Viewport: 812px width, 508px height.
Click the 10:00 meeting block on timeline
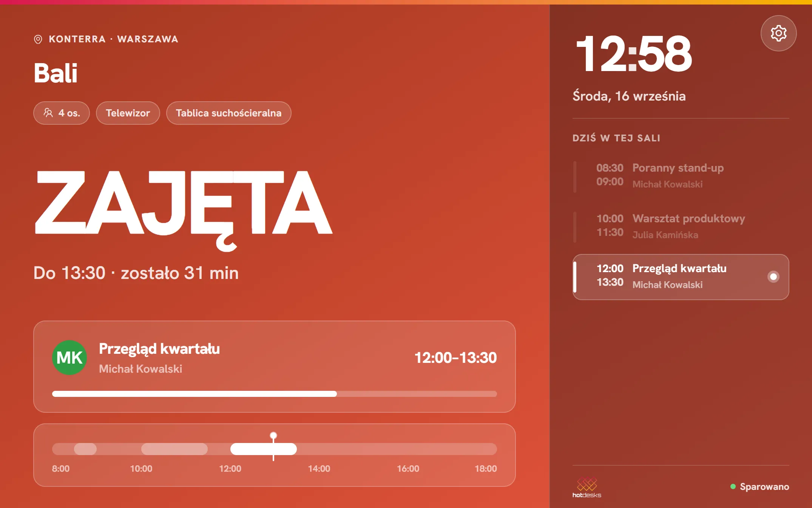(174, 449)
